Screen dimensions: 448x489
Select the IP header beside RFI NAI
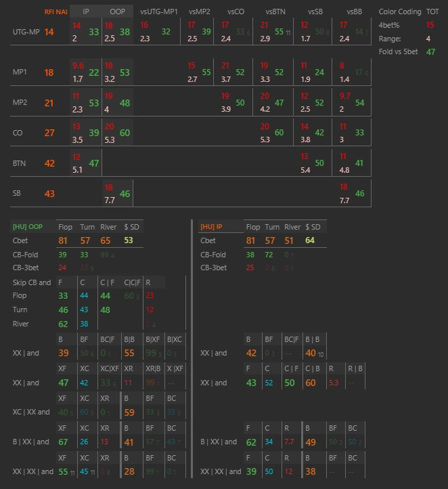click(86, 12)
